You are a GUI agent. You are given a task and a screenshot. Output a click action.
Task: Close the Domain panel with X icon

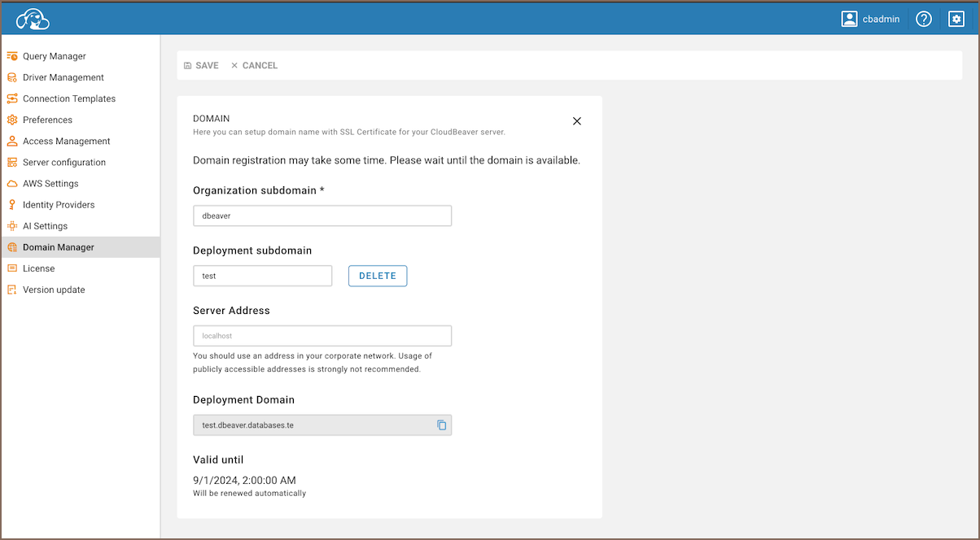pos(577,121)
